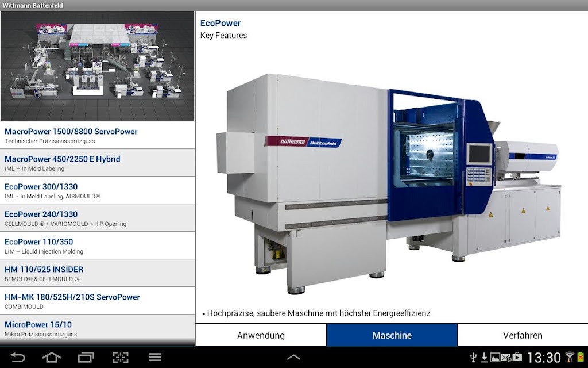The height and width of the screenshot is (368, 588).
Task: Switch to the Anwendung tab
Action: click(x=261, y=335)
